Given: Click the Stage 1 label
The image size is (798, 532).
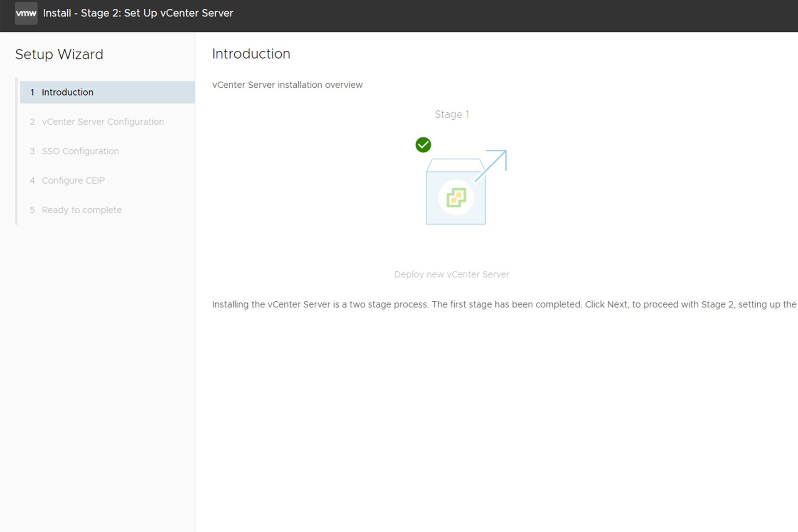Looking at the screenshot, I should [x=452, y=114].
